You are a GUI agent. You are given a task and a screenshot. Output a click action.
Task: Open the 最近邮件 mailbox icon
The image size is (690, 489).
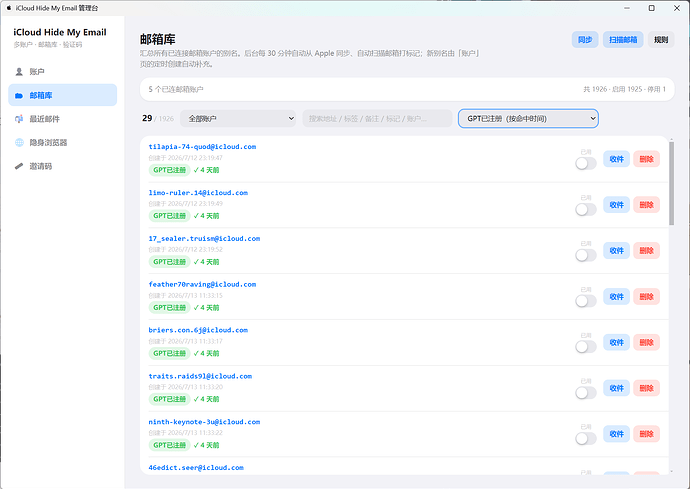[x=19, y=119]
